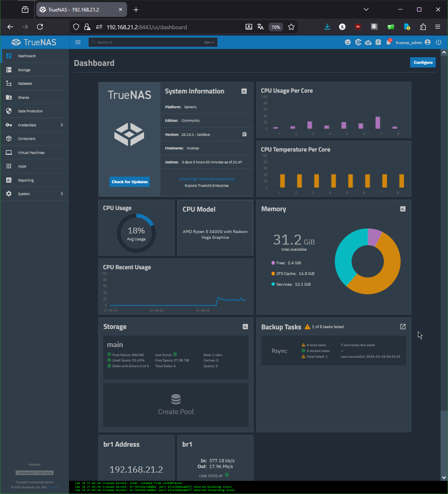The height and width of the screenshot is (494, 448).
Task: Click the Create Pool card
Action: pyautogui.click(x=176, y=405)
